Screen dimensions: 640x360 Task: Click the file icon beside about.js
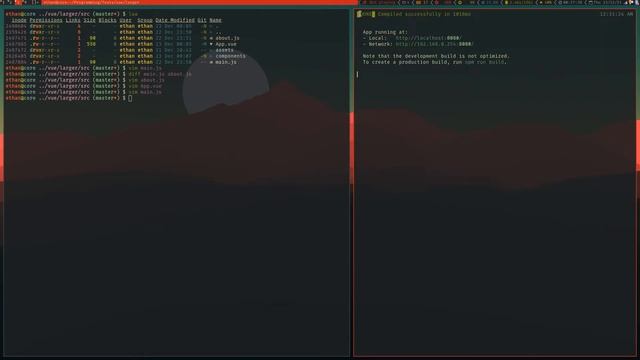click(x=211, y=38)
